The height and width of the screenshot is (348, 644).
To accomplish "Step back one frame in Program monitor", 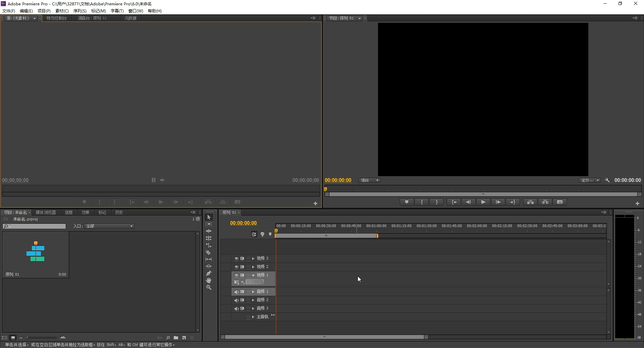I will [469, 202].
